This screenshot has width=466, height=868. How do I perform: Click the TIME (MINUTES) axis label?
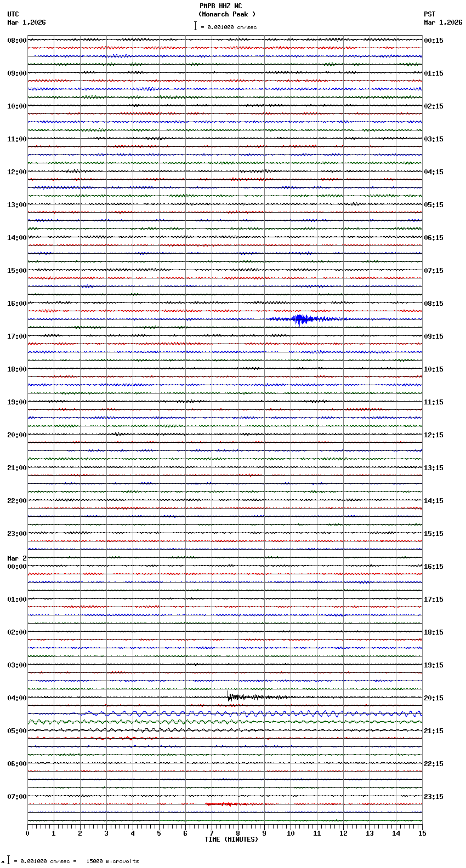(231, 840)
